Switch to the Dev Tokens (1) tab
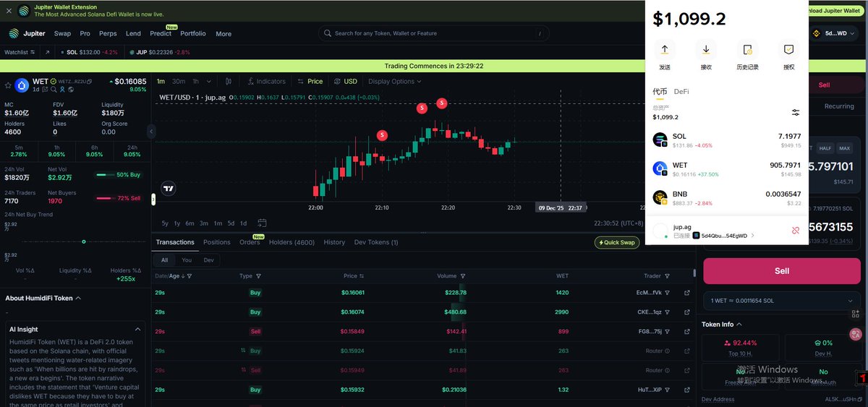Screen dimensions: 868x407 point(376,242)
